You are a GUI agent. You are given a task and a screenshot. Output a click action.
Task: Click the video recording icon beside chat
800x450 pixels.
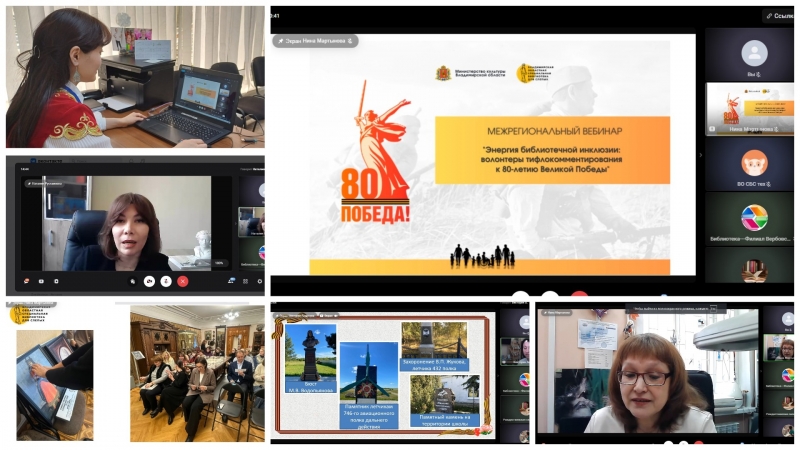click(41, 281)
